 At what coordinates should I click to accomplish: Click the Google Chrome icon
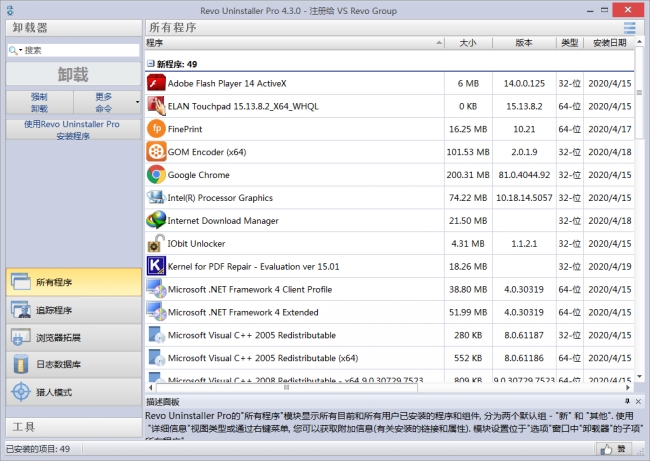(156, 175)
